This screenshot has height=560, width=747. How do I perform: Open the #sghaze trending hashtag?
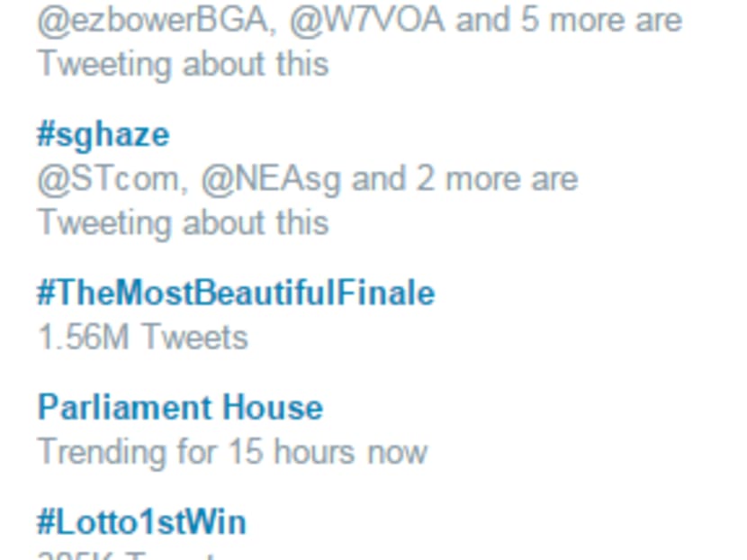103,135
